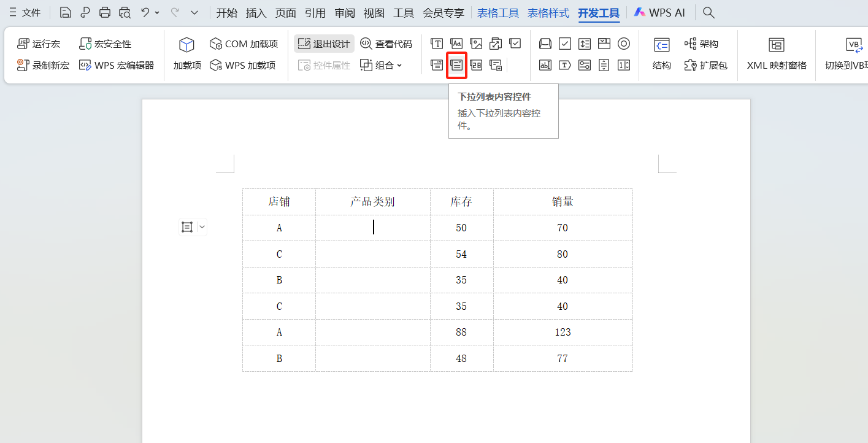Click the 录制新宏 record macro icon
Screen dimensions: 868x443
pyautogui.click(x=43, y=65)
